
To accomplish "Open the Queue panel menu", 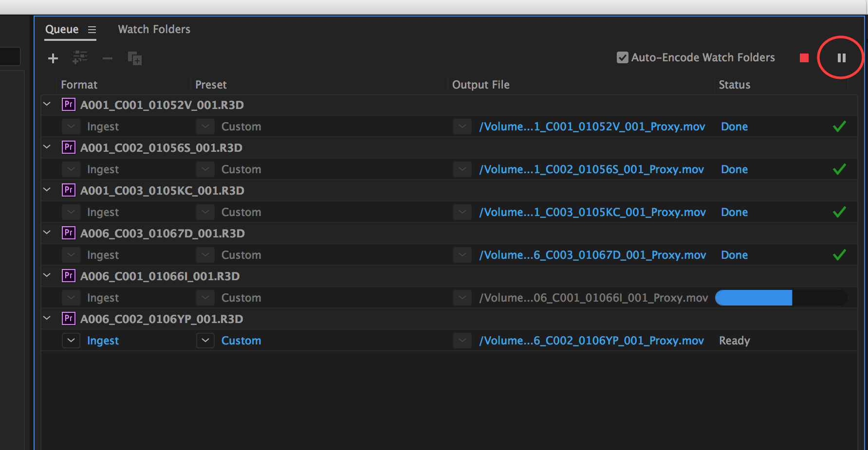I will click(92, 29).
